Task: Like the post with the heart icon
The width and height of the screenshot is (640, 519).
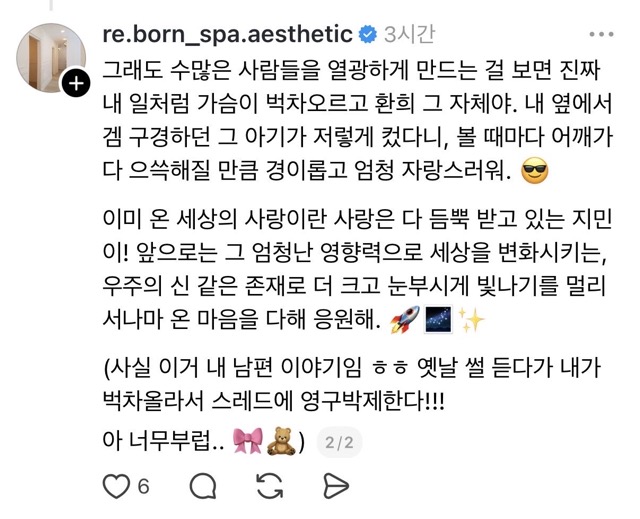Action: [x=118, y=486]
